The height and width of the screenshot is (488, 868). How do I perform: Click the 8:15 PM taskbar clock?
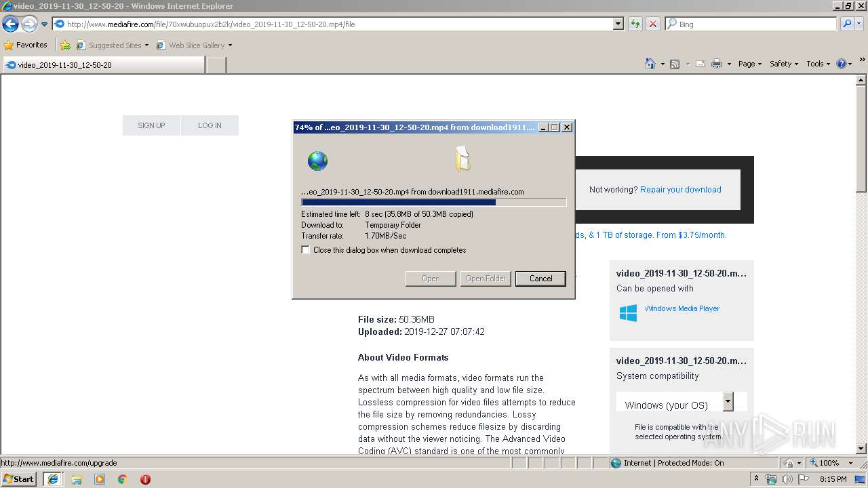point(833,479)
